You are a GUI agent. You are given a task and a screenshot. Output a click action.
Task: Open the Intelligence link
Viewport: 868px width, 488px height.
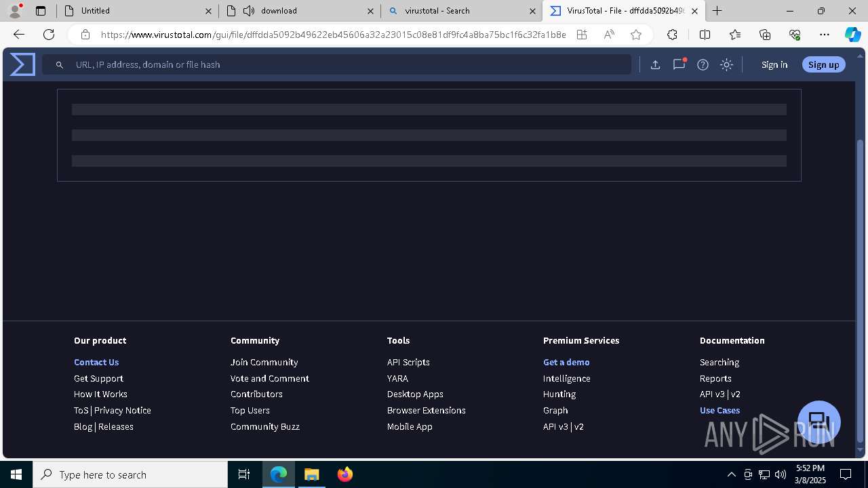[567, 379]
